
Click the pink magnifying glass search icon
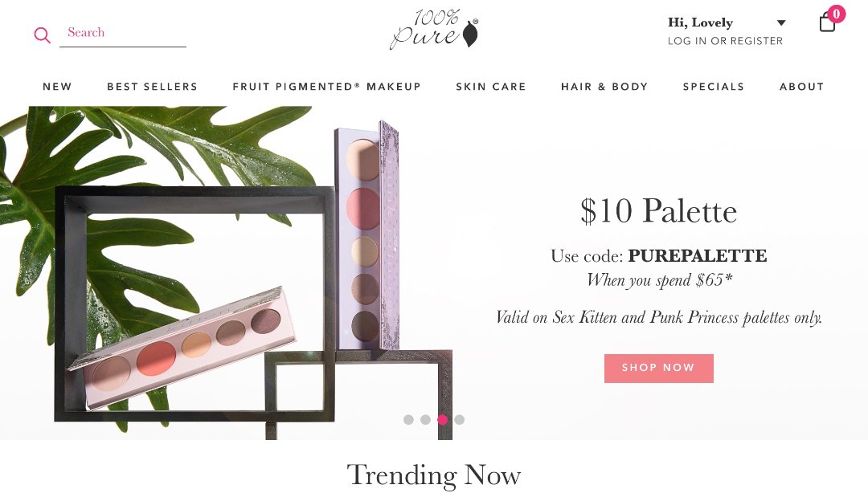(42, 35)
